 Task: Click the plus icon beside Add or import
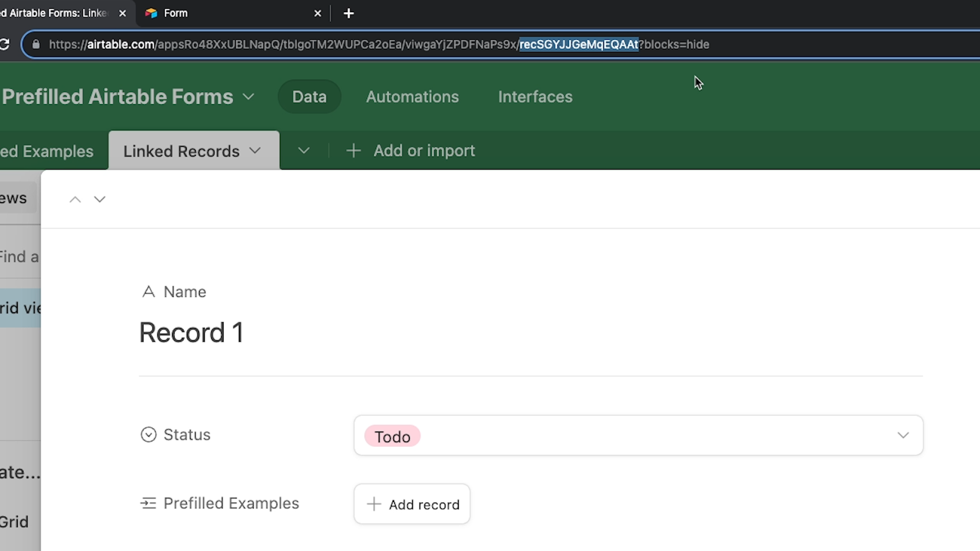pos(353,151)
